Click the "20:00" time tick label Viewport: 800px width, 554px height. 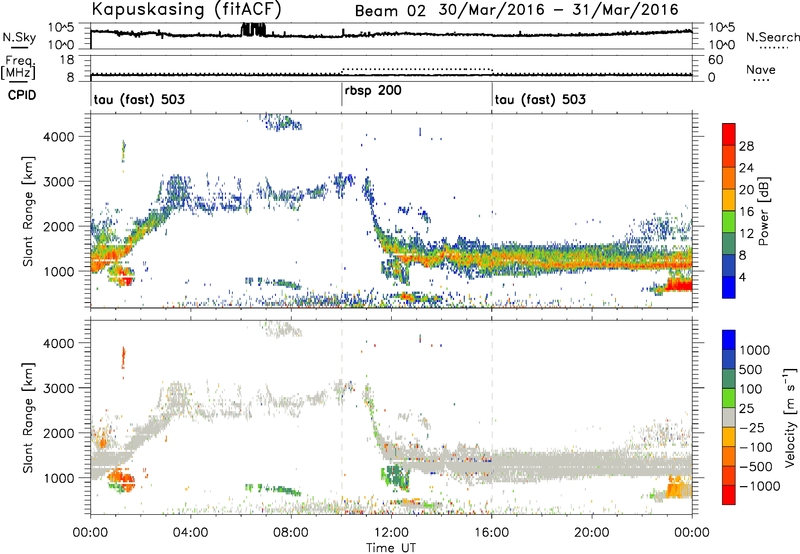tap(592, 533)
